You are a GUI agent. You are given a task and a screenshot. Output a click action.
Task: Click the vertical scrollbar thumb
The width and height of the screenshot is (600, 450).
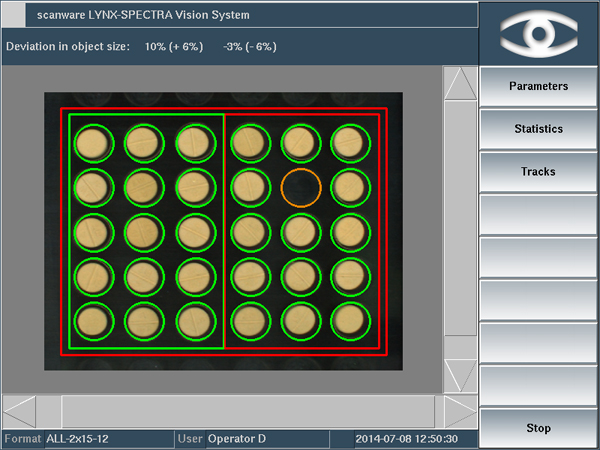coord(460,218)
